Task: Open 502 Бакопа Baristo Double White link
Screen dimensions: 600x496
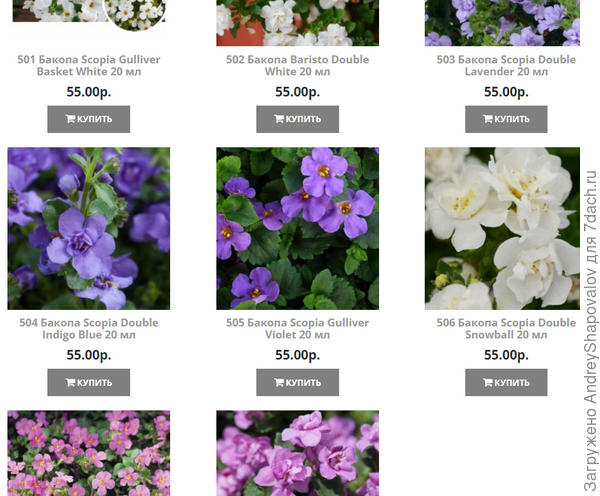Action: [x=298, y=65]
